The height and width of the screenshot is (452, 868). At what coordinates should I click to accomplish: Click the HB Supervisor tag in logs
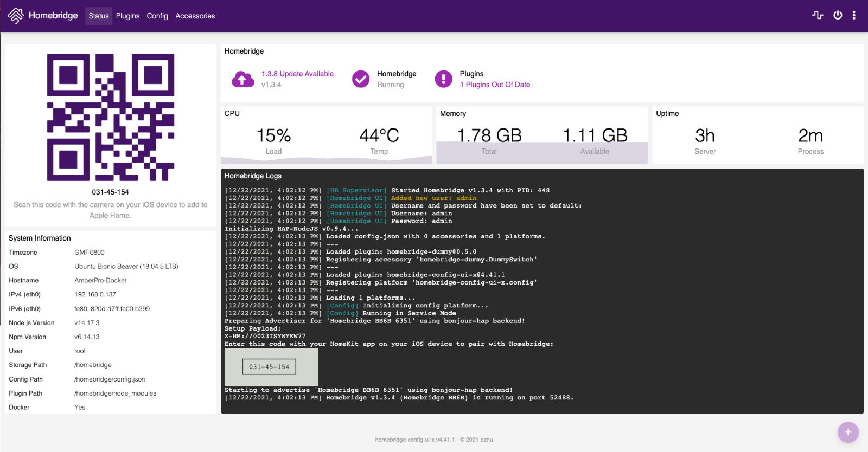click(356, 190)
